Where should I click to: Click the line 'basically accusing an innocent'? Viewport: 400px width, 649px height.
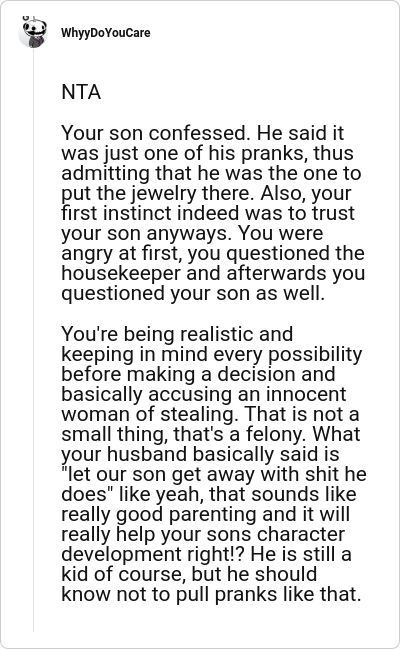tap(204, 394)
